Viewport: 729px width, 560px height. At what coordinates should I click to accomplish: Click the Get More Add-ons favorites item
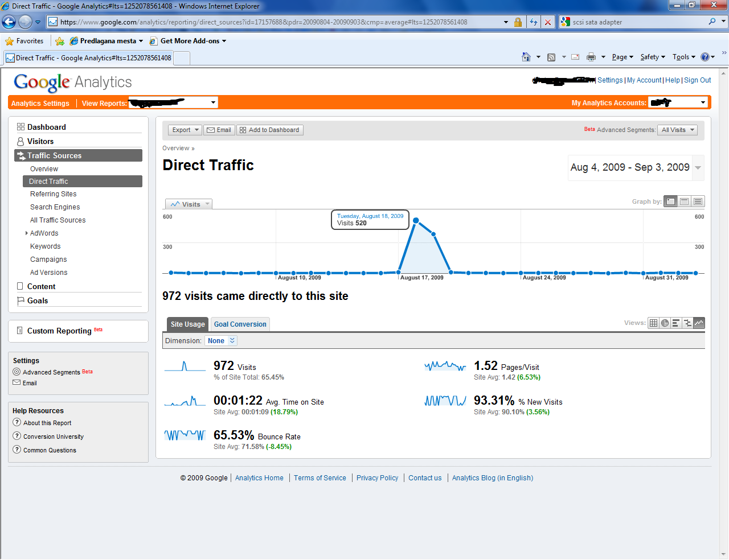pyautogui.click(x=189, y=41)
